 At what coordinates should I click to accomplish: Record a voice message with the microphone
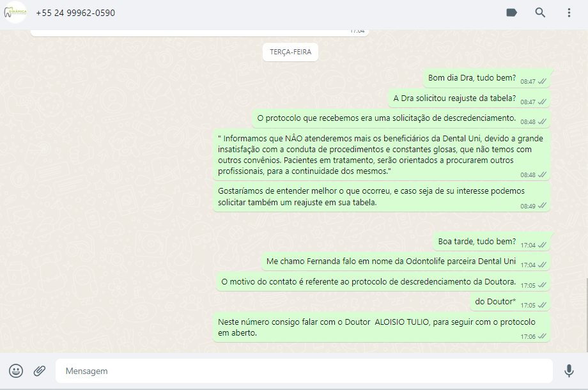(x=569, y=371)
